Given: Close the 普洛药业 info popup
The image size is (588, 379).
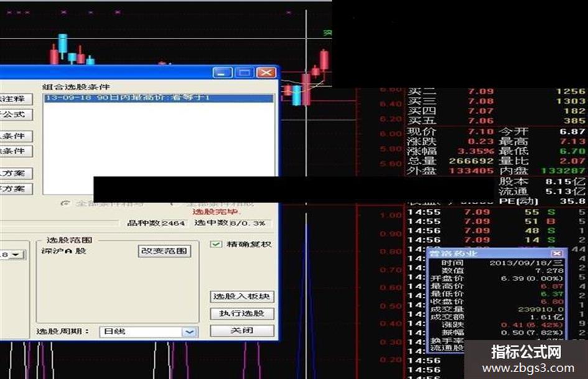Looking at the screenshot, I should pos(558,253).
